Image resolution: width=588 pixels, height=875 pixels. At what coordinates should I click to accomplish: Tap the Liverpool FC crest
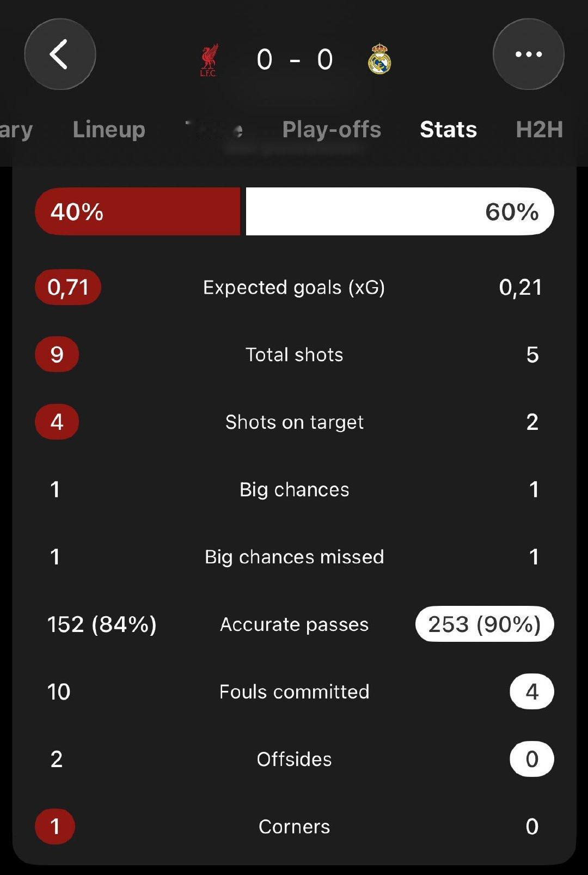209,60
